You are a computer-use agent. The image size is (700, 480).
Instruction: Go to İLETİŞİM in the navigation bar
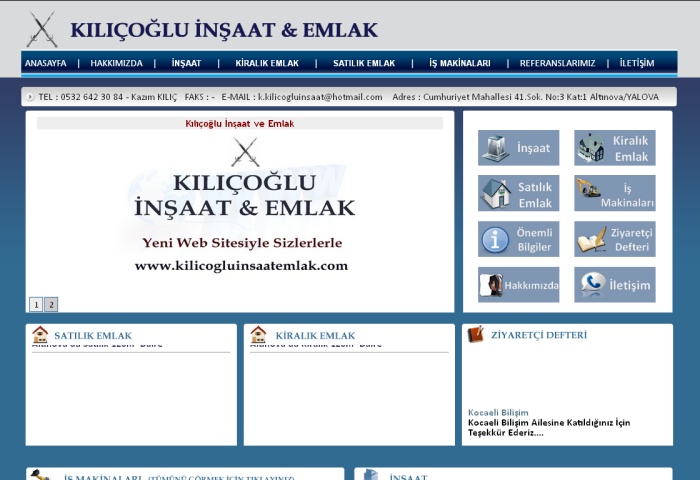click(x=637, y=63)
